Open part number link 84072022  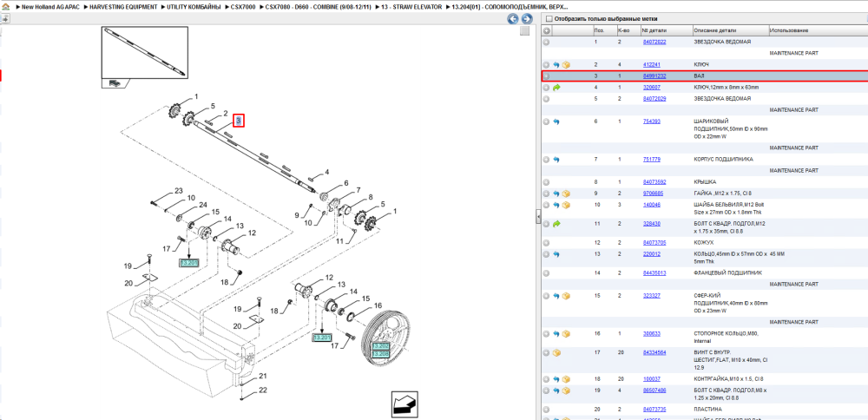point(654,42)
